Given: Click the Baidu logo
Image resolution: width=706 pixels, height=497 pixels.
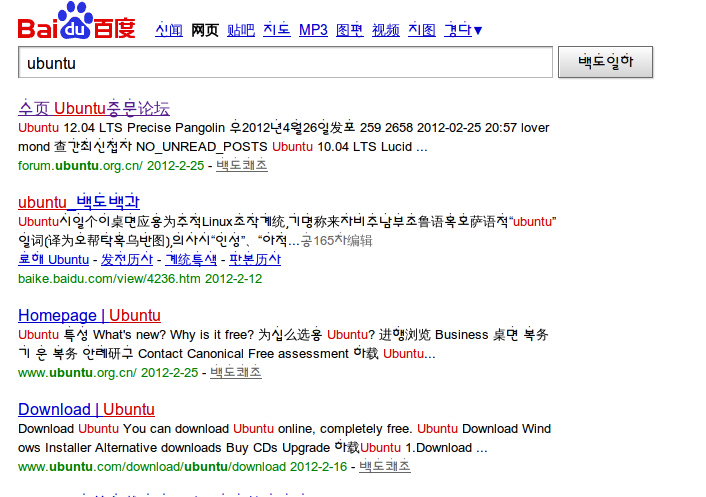Looking at the screenshot, I should pyautogui.click(x=77, y=21).
